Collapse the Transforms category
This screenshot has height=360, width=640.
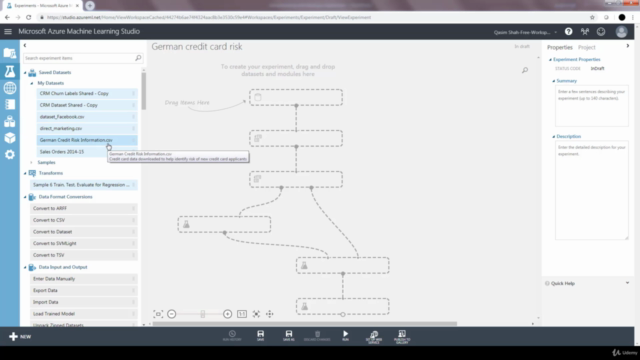(x=25, y=173)
